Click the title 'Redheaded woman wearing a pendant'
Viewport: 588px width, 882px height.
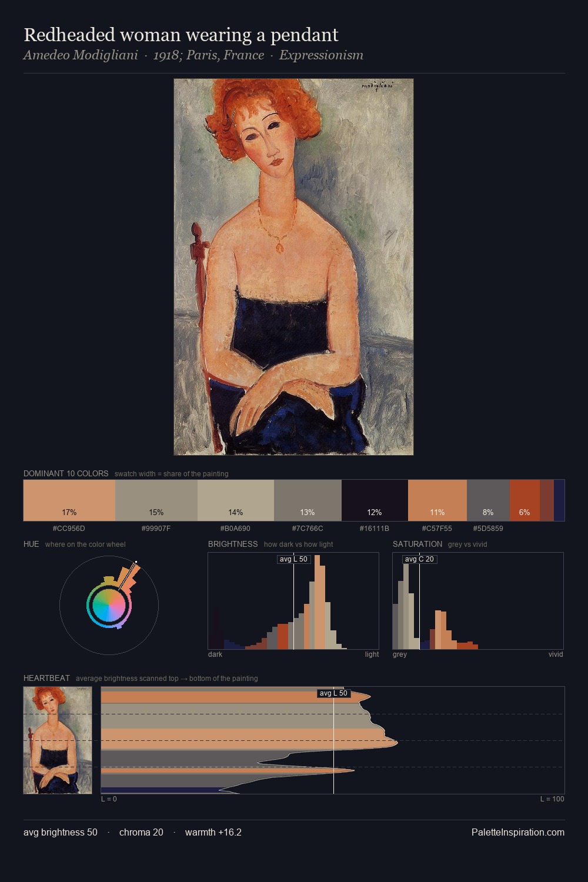181,35
